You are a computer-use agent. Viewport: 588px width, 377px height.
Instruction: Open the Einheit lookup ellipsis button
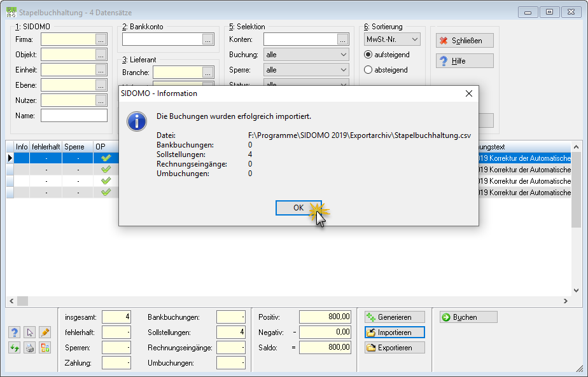101,70
